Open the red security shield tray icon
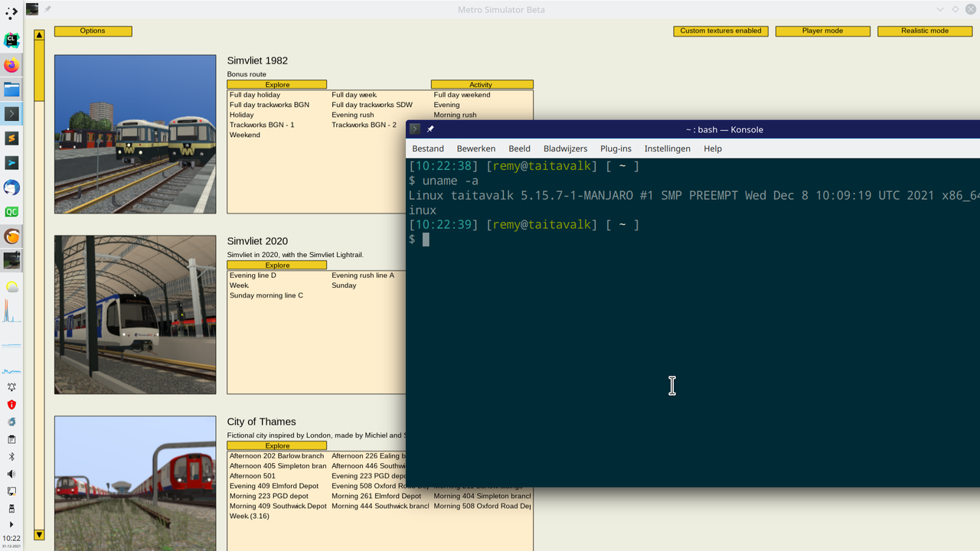 [11, 405]
